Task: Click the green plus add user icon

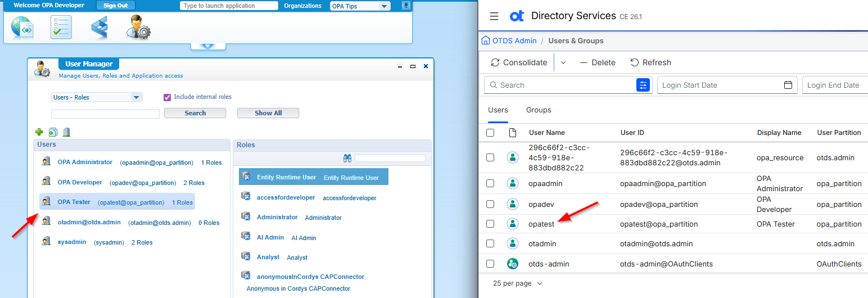Action: [39, 132]
